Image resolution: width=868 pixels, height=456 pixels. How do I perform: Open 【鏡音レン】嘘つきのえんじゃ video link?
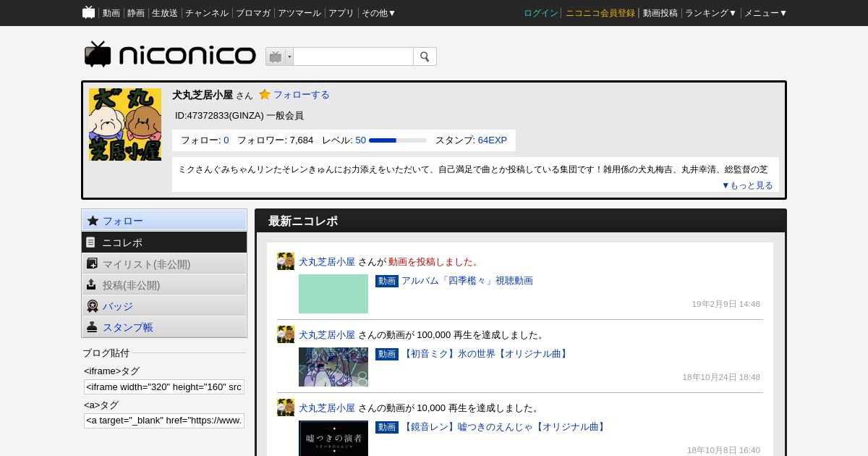coord(504,427)
